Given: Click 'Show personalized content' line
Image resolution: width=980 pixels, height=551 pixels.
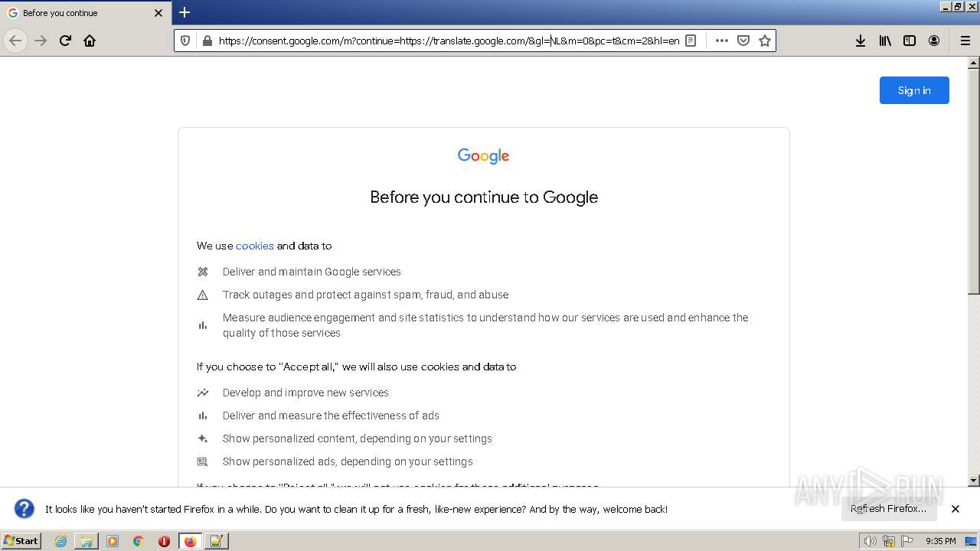Looking at the screenshot, I should pos(357,439).
